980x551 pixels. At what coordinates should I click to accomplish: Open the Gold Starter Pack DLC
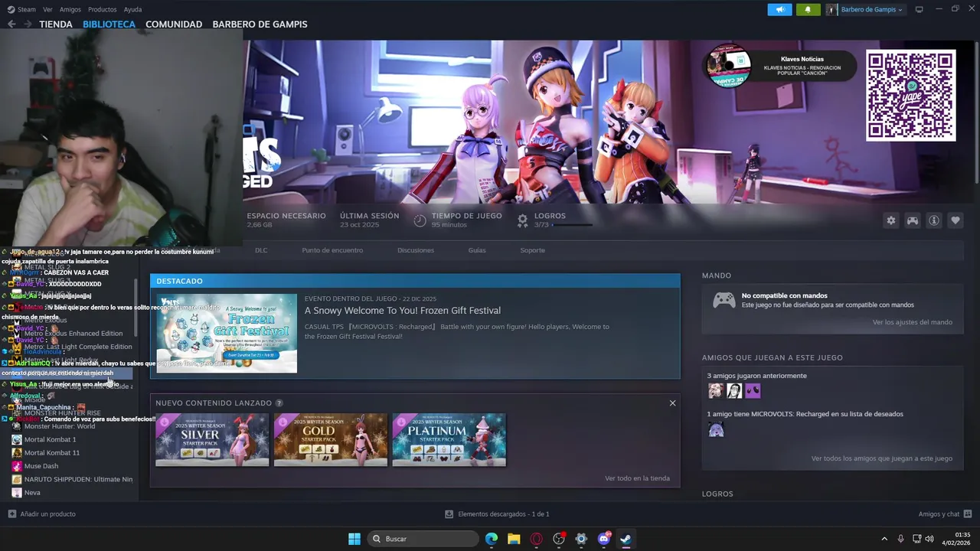[x=331, y=439]
